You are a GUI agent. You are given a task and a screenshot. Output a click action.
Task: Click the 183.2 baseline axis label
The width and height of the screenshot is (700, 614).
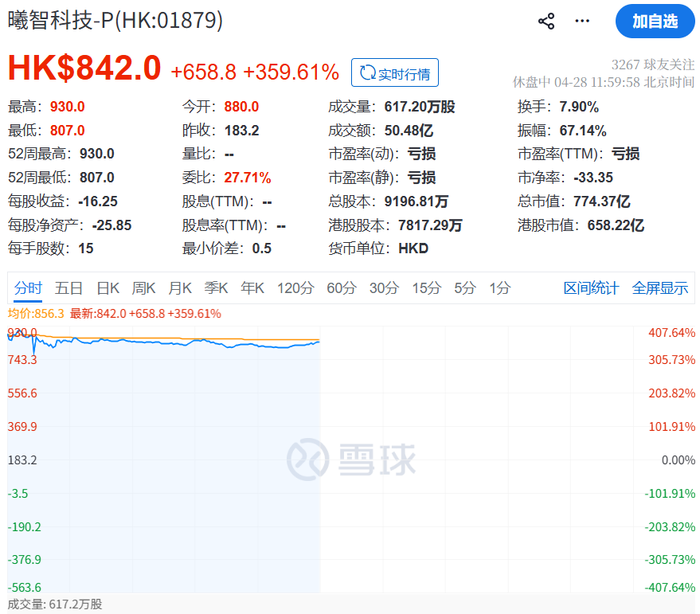tap(22, 460)
